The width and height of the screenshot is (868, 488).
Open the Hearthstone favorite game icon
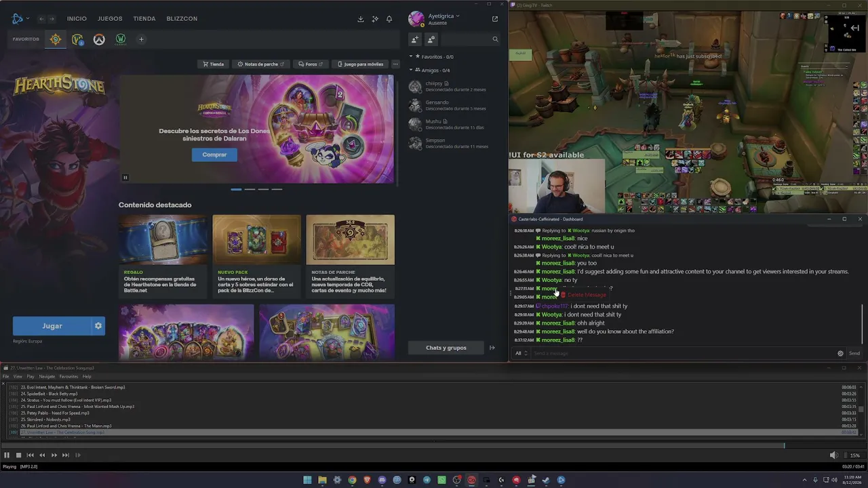click(x=56, y=39)
